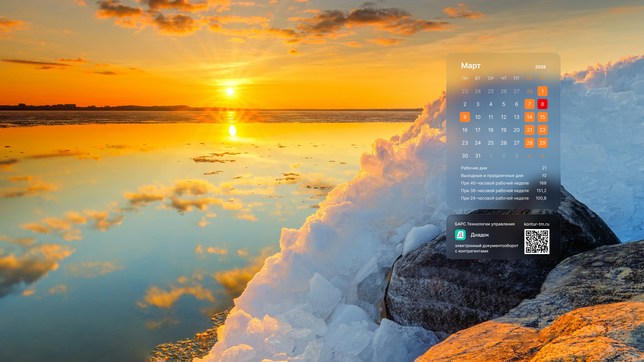The width and height of the screenshot is (644, 362).
Task: Select Saturday March 7 orange cell
Action: (529, 104)
